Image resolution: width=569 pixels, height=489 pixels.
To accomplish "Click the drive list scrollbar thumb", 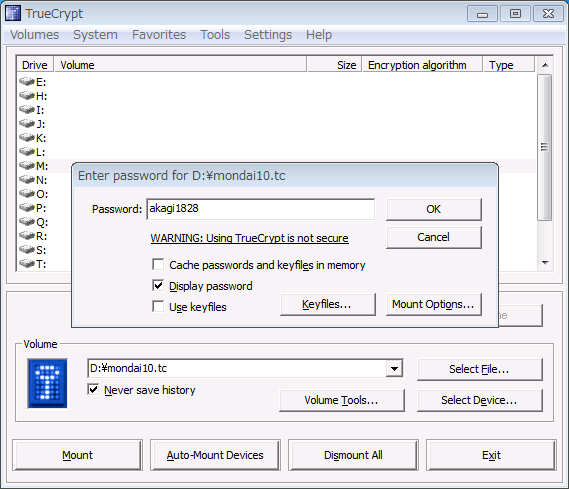I will [x=545, y=147].
